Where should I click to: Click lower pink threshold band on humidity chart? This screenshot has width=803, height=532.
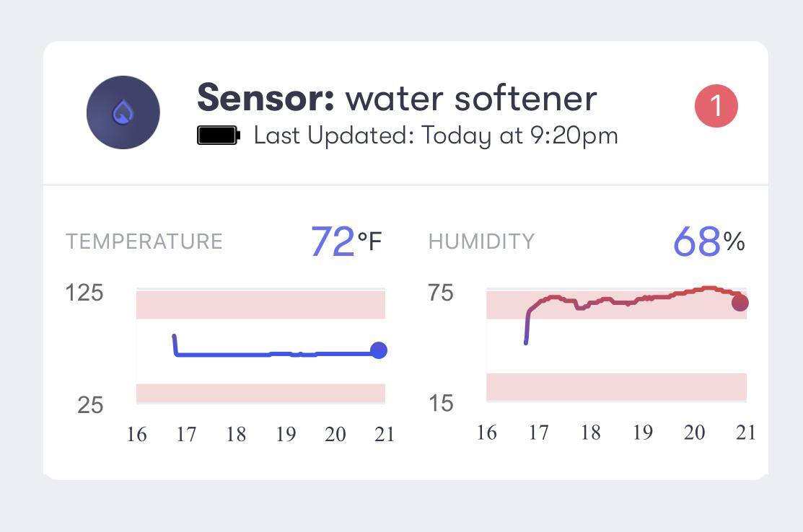(615, 386)
